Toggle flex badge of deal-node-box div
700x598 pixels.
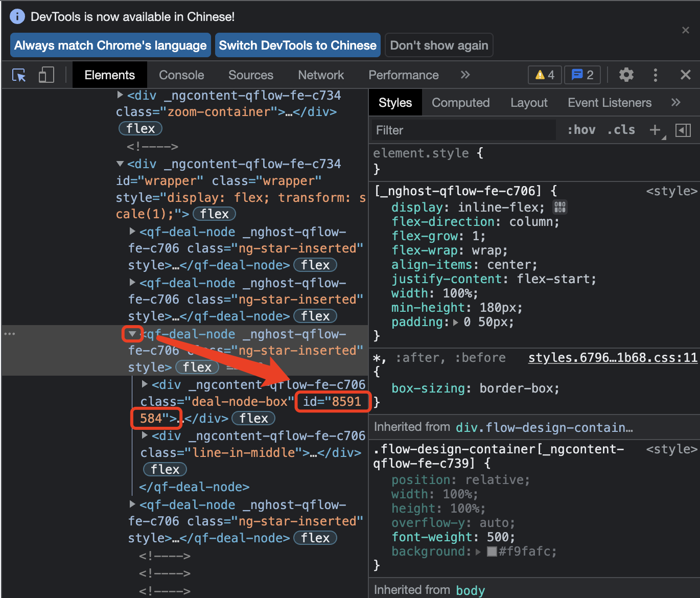point(253,419)
